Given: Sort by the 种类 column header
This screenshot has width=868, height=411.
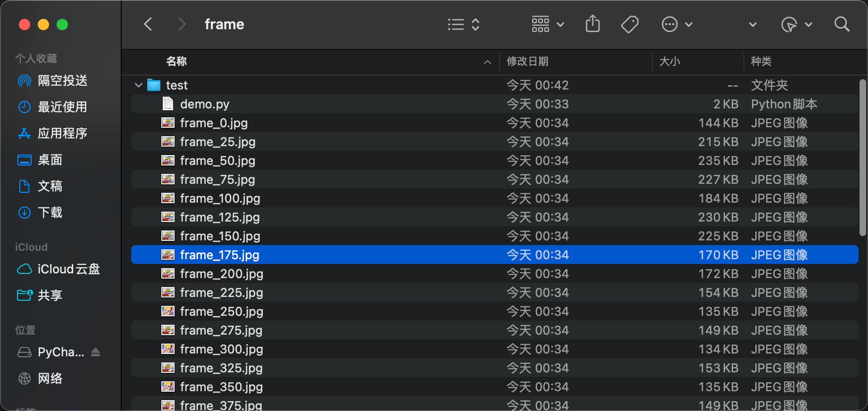Looking at the screenshot, I should tap(761, 61).
